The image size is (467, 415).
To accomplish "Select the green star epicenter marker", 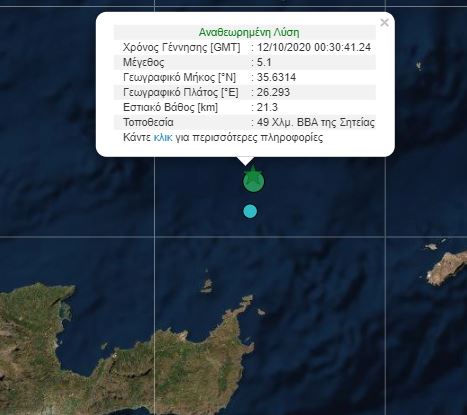I will tap(254, 179).
